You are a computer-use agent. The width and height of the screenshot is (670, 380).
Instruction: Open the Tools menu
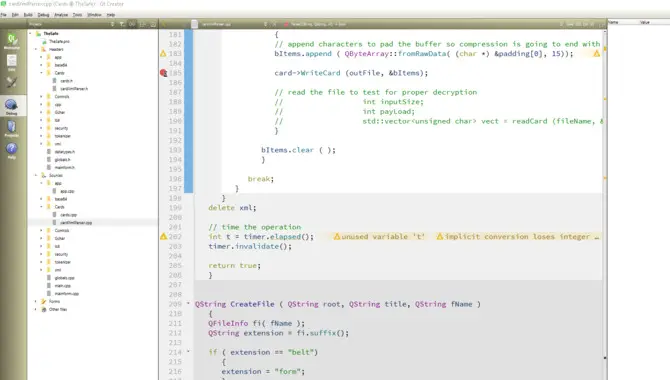[77, 15]
